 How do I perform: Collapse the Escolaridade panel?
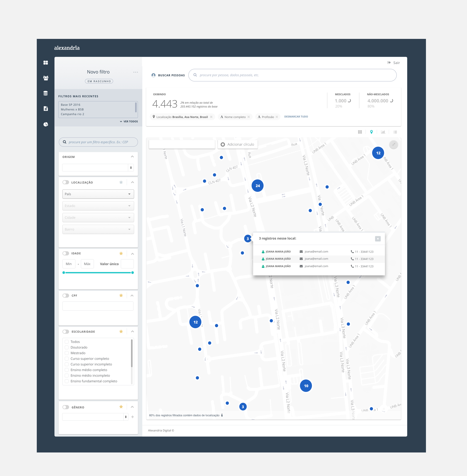[x=133, y=332]
